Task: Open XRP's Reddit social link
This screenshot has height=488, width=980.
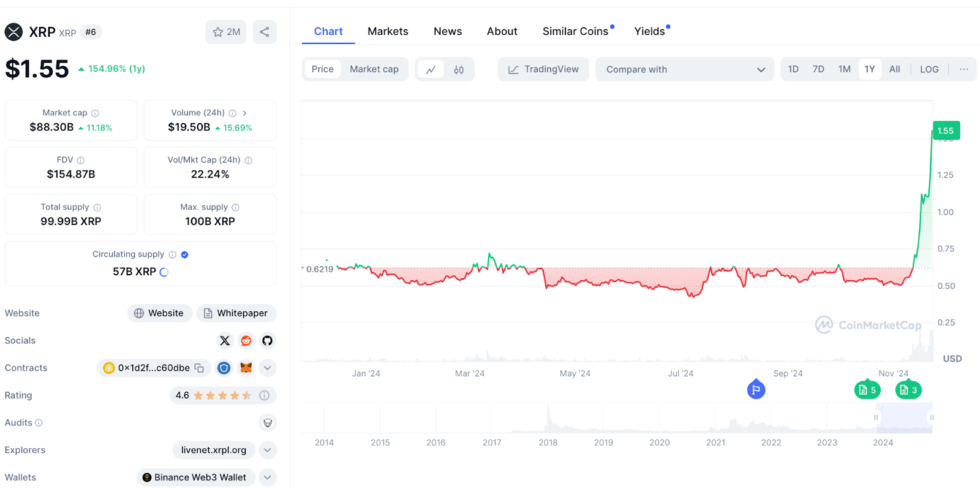Action: click(x=246, y=341)
